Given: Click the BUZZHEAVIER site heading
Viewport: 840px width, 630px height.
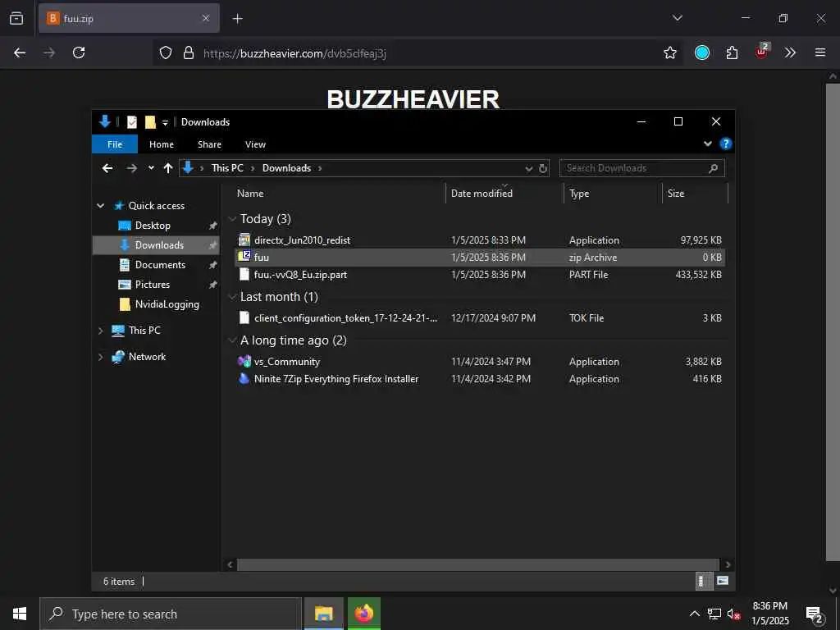Looking at the screenshot, I should (413, 99).
